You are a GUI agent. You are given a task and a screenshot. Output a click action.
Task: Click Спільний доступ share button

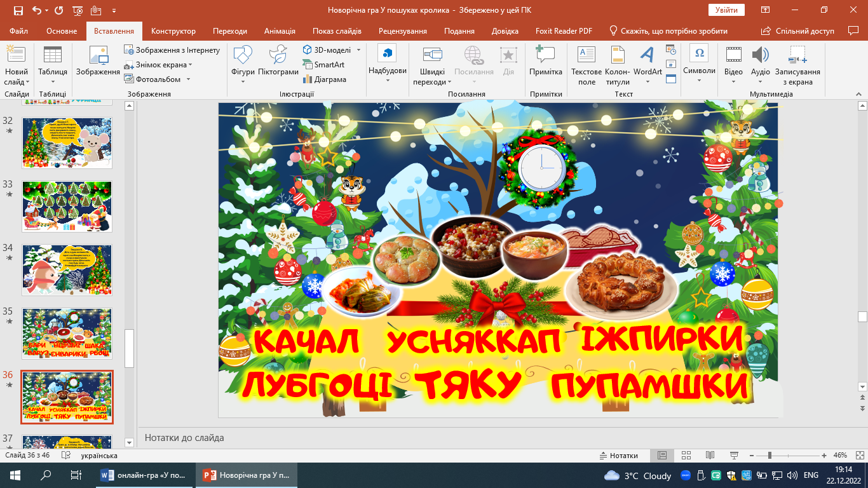pyautogui.click(x=798, y=31)
